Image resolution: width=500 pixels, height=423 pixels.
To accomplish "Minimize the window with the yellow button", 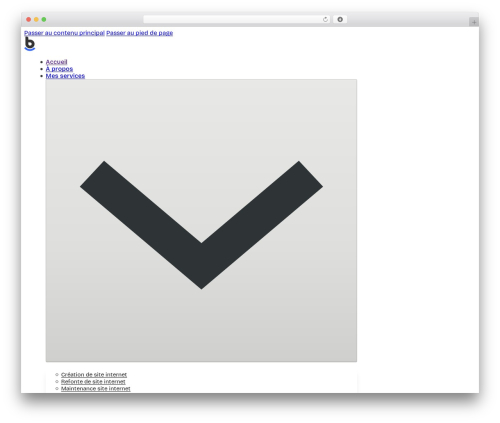I will (36, 19).
